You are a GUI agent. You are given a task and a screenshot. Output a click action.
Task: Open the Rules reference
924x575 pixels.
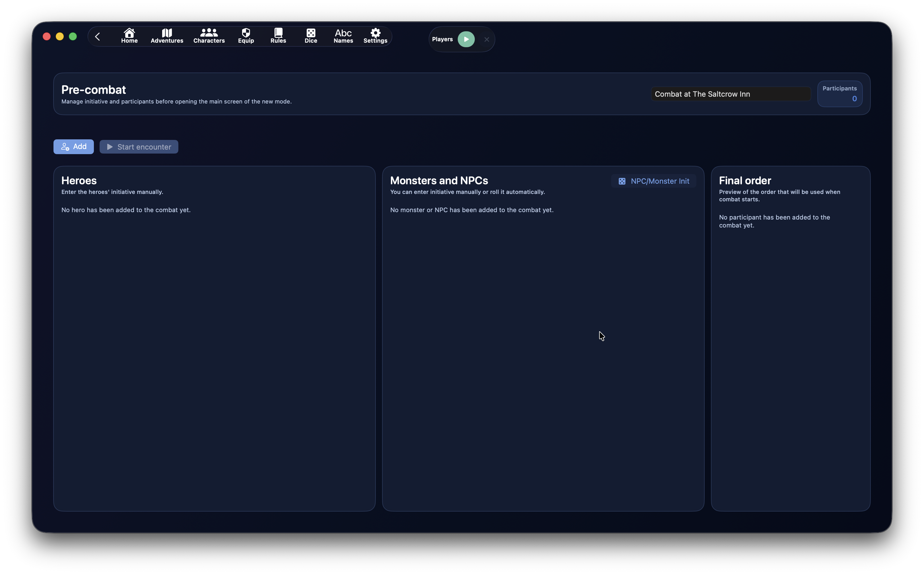pyautogui.click(x=278, y=36)
